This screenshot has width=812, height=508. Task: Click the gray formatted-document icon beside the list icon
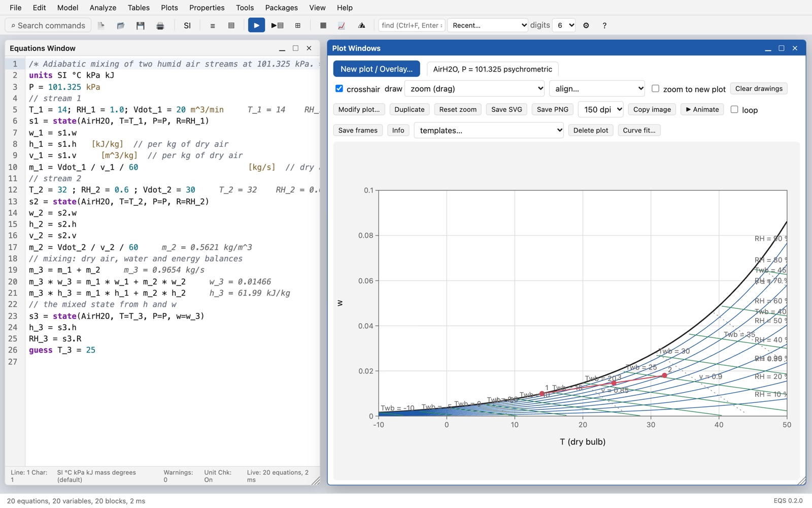point(231,25)
